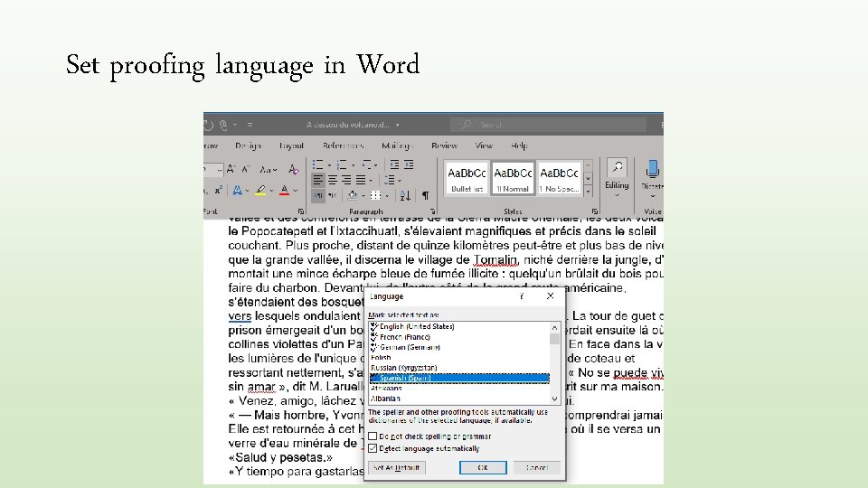Click the Clear All Formatting icon
The width and height of the screenshot is (868, 488).
coord(293,169)
